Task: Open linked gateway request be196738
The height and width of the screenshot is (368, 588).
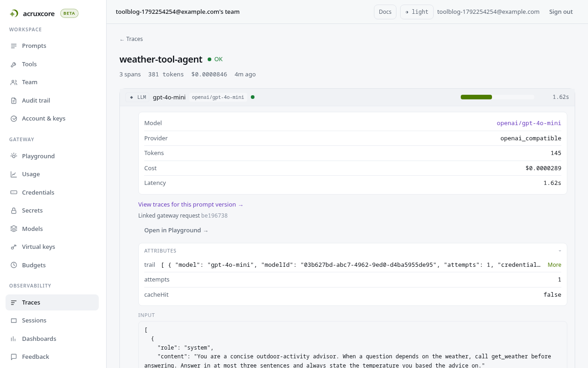Action: [x=214, y=216]
